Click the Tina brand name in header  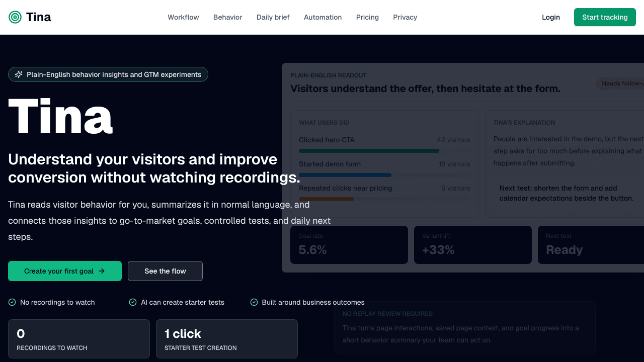coord(38,17)
